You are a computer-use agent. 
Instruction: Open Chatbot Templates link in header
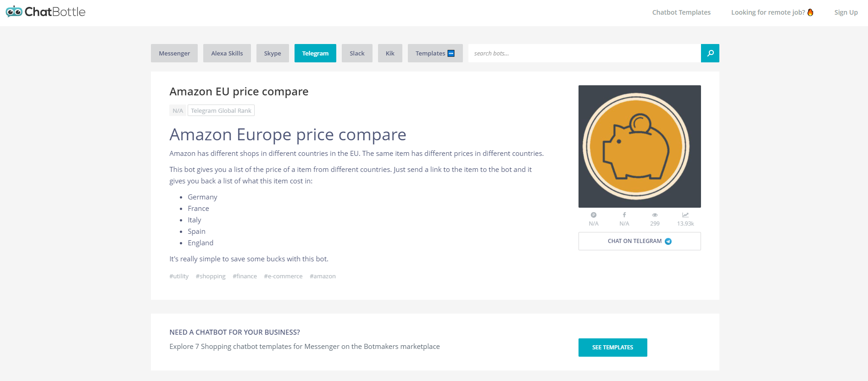681,12
